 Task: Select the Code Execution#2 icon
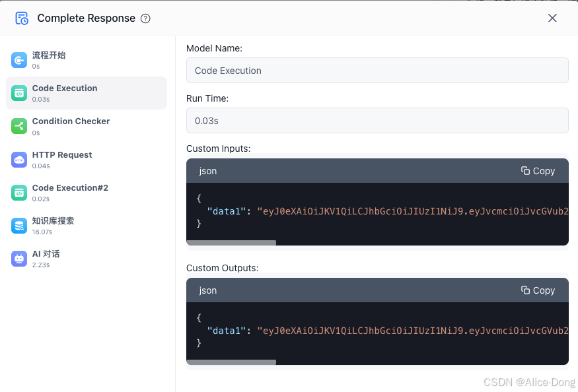point(19,193)
